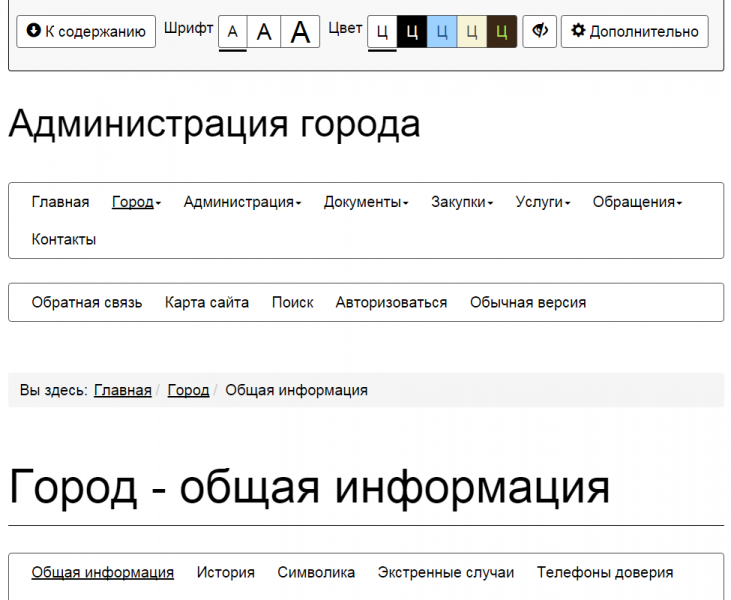
Task: Toggle image display with the eye icon
Action: click(540, 31)
